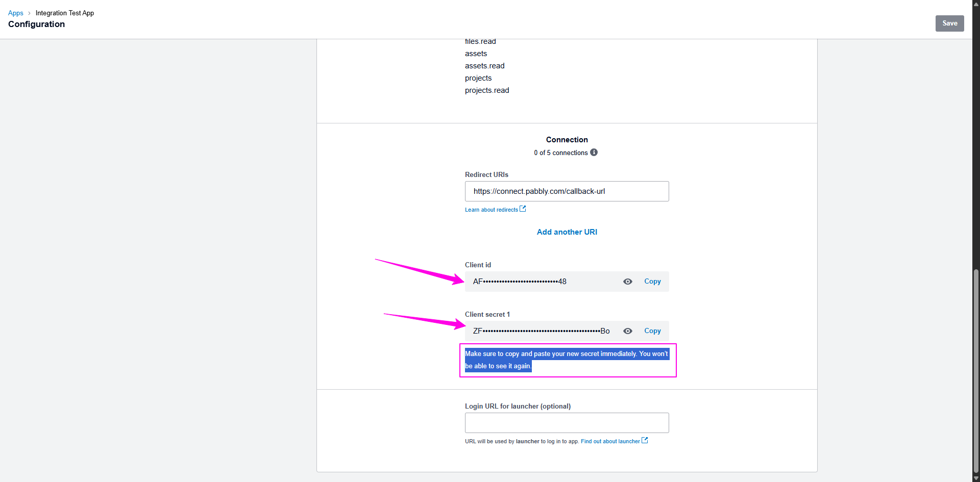Focus the Redirect URIs input field

click(567, 191)
